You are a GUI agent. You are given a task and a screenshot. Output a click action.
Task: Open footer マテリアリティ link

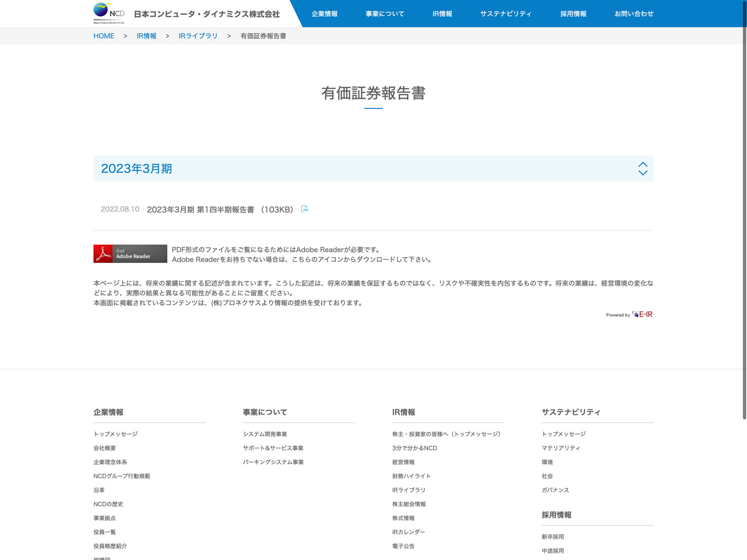[x=561, y=448]
